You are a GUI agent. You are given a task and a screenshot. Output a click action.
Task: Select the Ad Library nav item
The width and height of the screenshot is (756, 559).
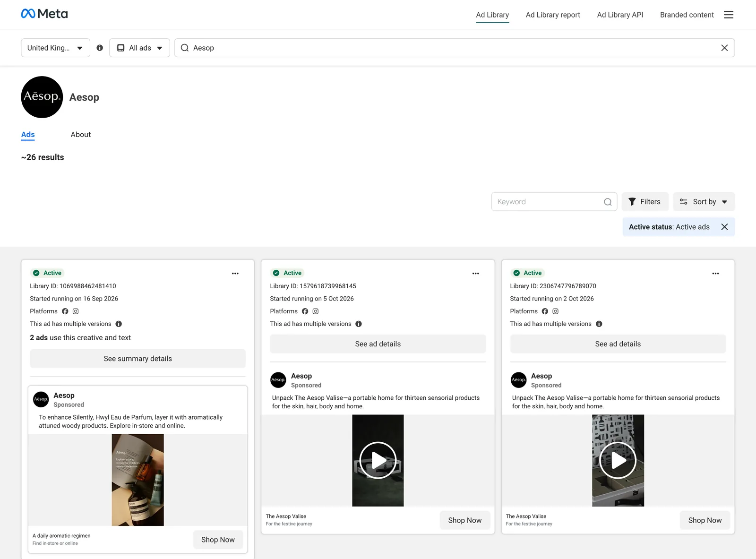point(492,15)
